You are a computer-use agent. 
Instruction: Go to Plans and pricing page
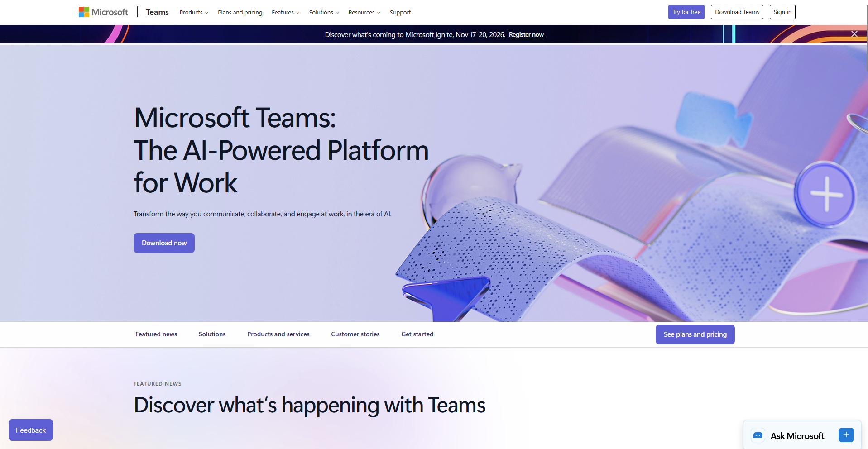(240, 12)
